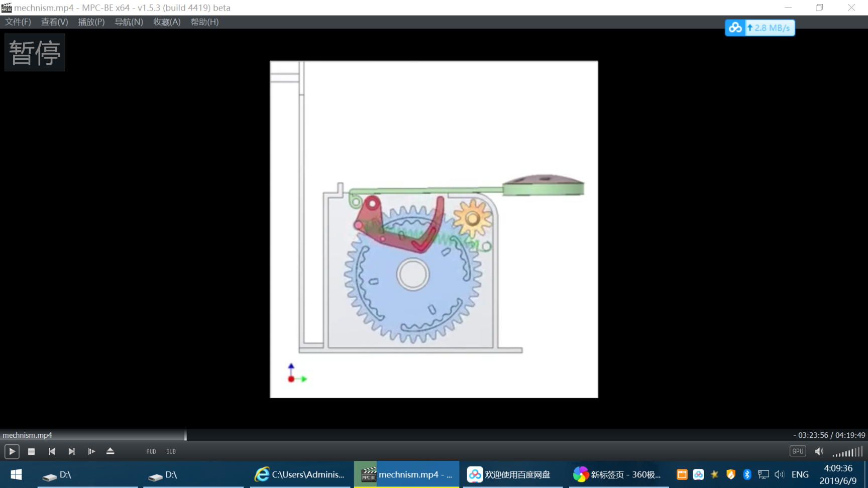Open the system volume tray icon
The width and height of the screenshot is (868, 488).
click(780, 474)
